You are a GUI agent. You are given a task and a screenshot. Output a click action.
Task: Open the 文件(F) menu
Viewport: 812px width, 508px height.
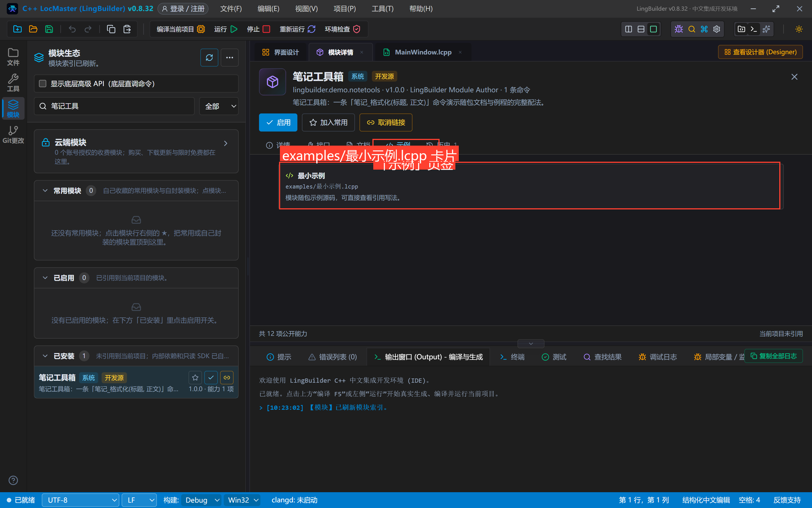tap(231, 9)
